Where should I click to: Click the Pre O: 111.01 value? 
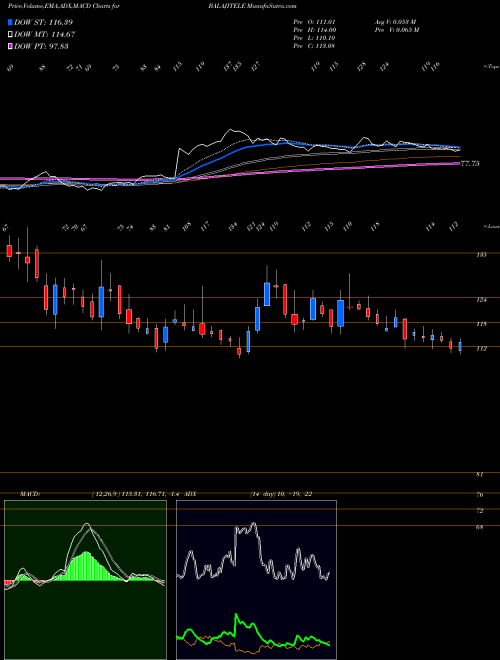click(314, 22)
